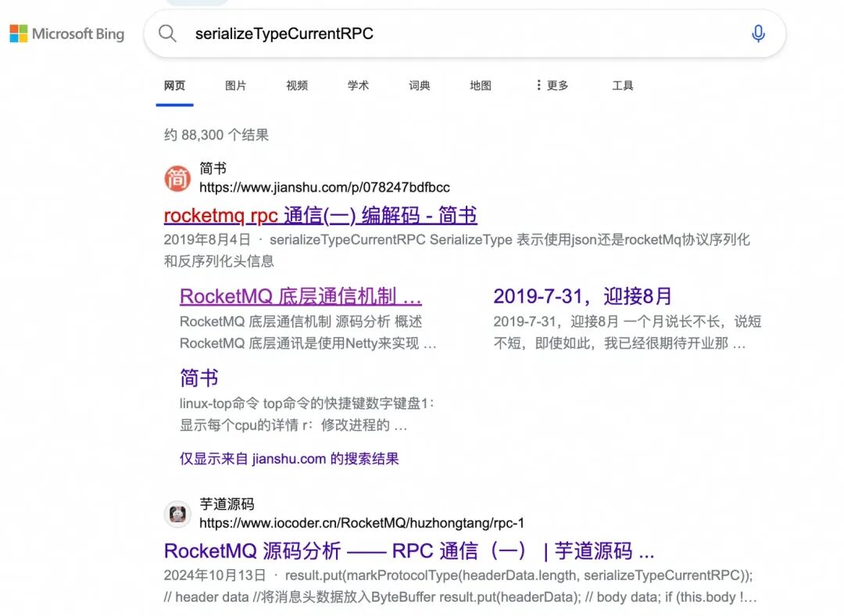Switch to the 地图 tab
844x616 pixels.
tap(481, 86)
